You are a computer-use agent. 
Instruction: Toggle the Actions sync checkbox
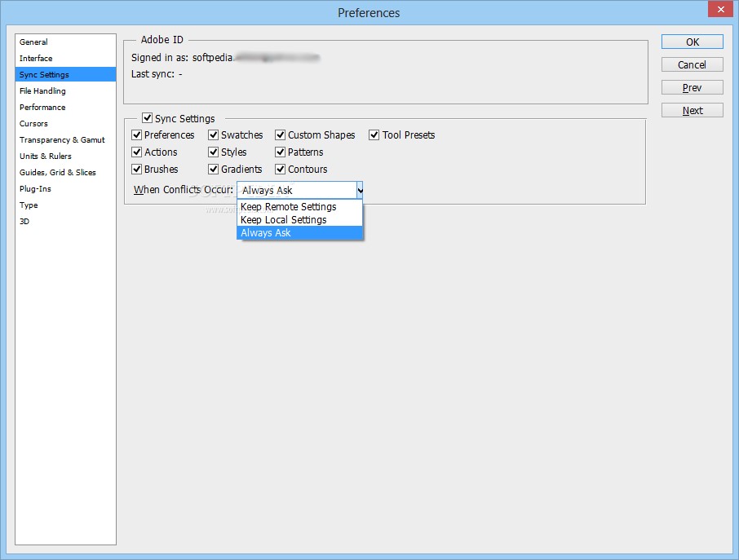pyautogui.click(x=136, y=152)
